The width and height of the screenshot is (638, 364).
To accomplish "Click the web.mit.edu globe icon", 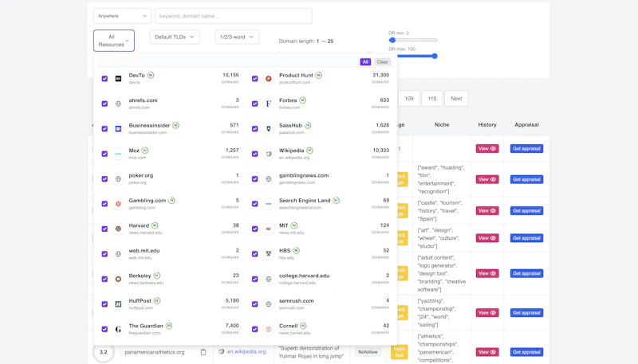I will click(x=118, y=254).
